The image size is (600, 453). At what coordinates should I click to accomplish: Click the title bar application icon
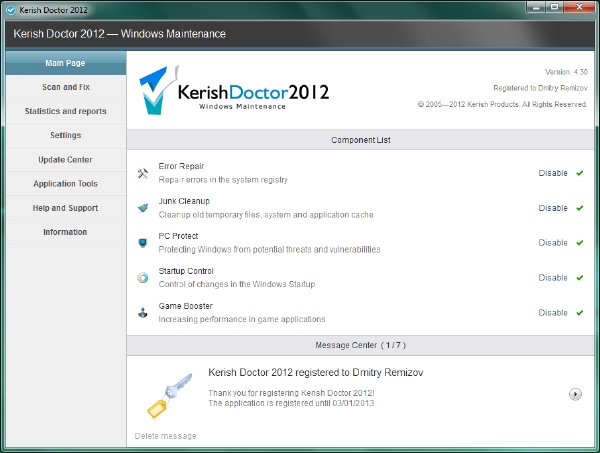click(x=11, y=10)
